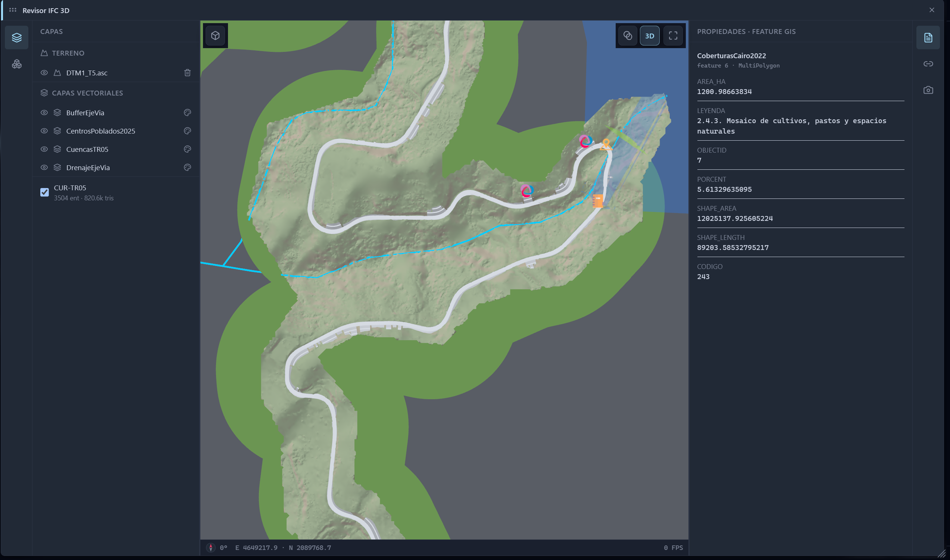Click the OBJECTID value 7

pyautogui.click(x=699, y=160)
